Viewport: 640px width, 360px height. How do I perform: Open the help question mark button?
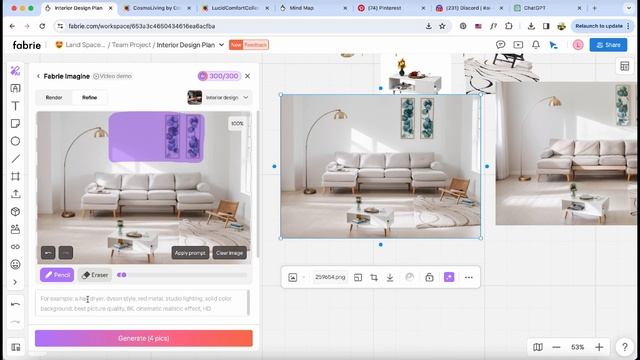[x=624, y=347]
